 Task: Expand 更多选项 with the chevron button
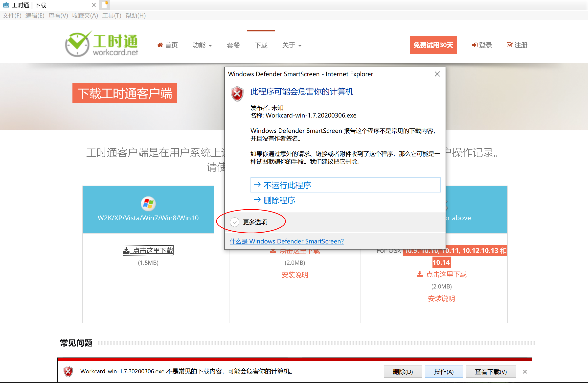[234, 222]
